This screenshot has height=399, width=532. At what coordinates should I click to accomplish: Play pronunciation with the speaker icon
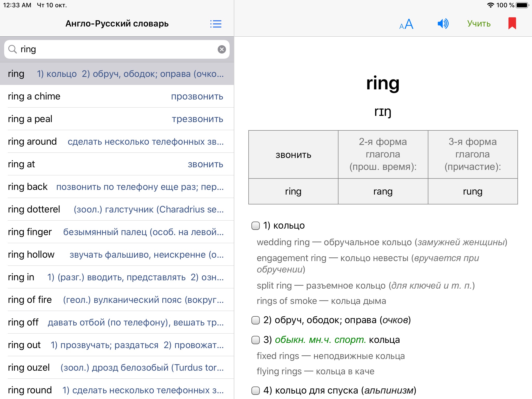(x=443, y=24)
